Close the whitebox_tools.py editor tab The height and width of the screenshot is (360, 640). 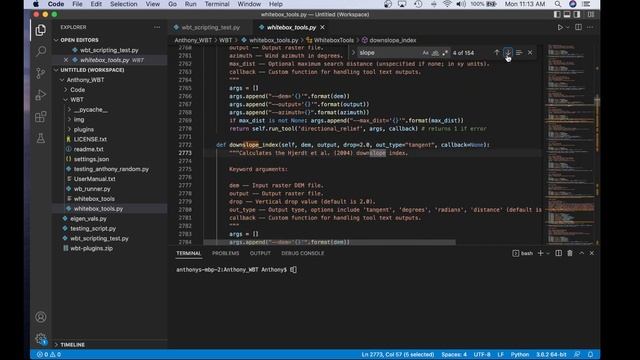[x=322, y=27]
